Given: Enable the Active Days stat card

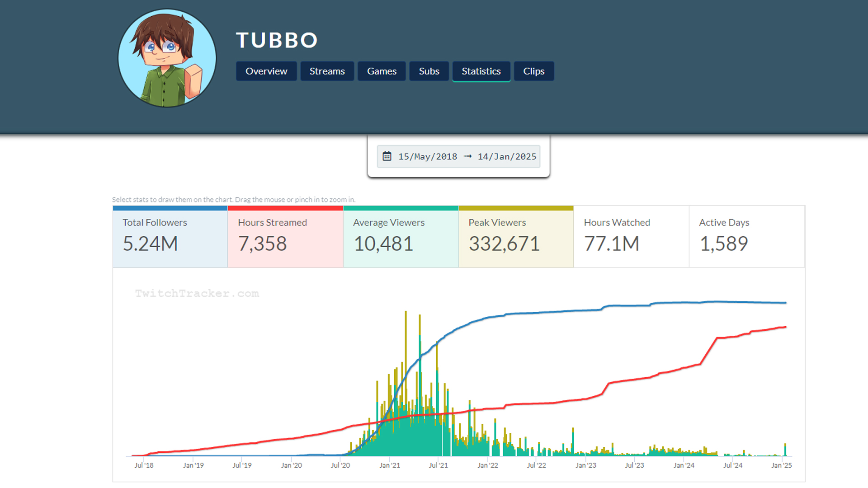Looking at the screenshot, I should coord(747,237).
